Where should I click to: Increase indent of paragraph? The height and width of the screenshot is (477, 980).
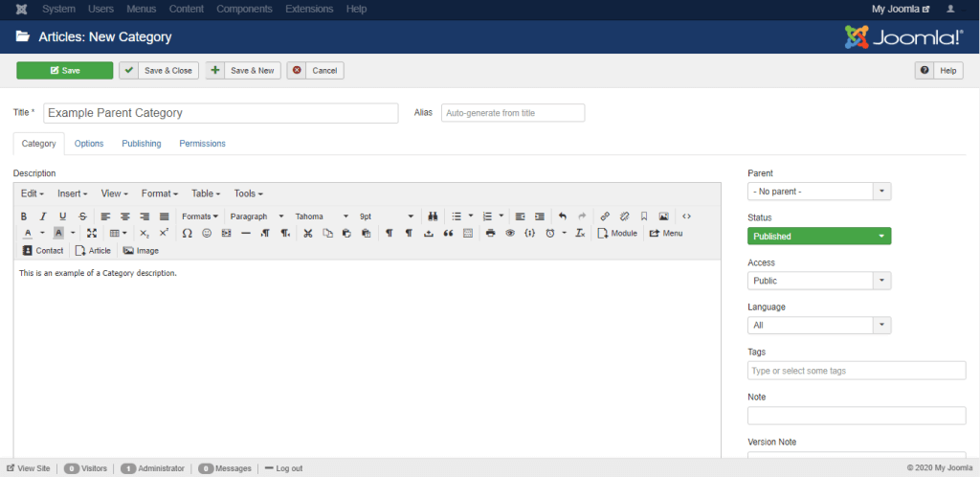(540, 216)
